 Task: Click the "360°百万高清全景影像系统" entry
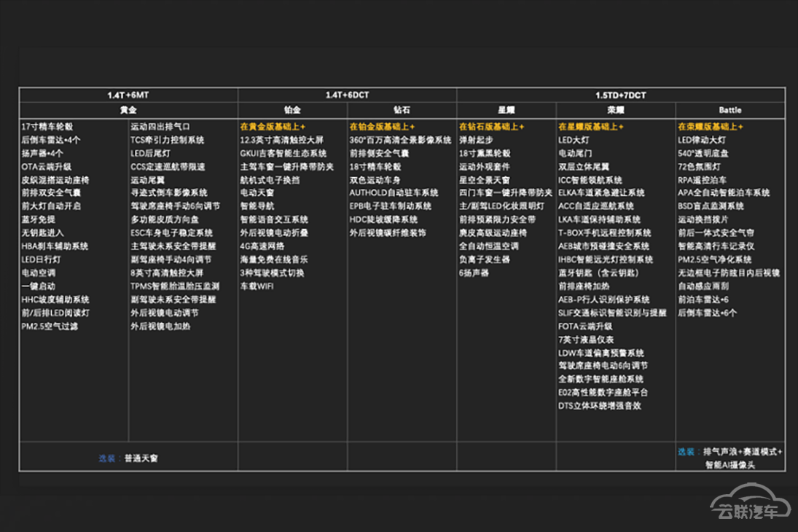point(400,140)
